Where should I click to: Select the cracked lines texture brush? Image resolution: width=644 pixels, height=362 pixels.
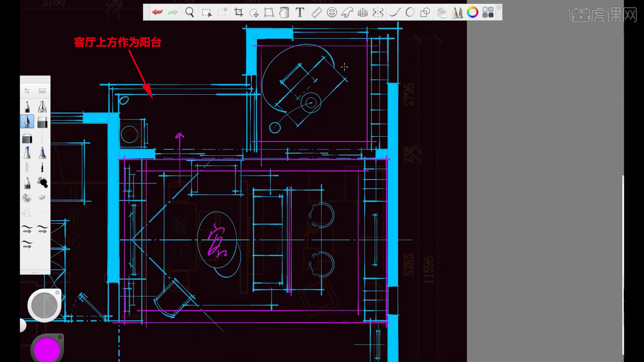pos(42,198)
